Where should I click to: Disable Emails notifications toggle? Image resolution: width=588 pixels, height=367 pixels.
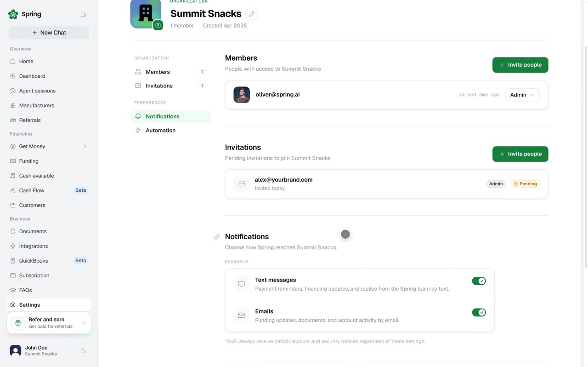click(479, 312)
